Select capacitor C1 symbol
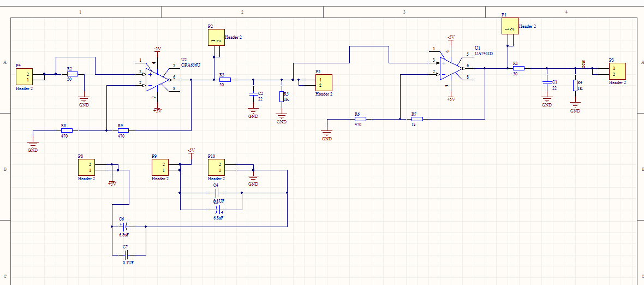 click(547, 82)
